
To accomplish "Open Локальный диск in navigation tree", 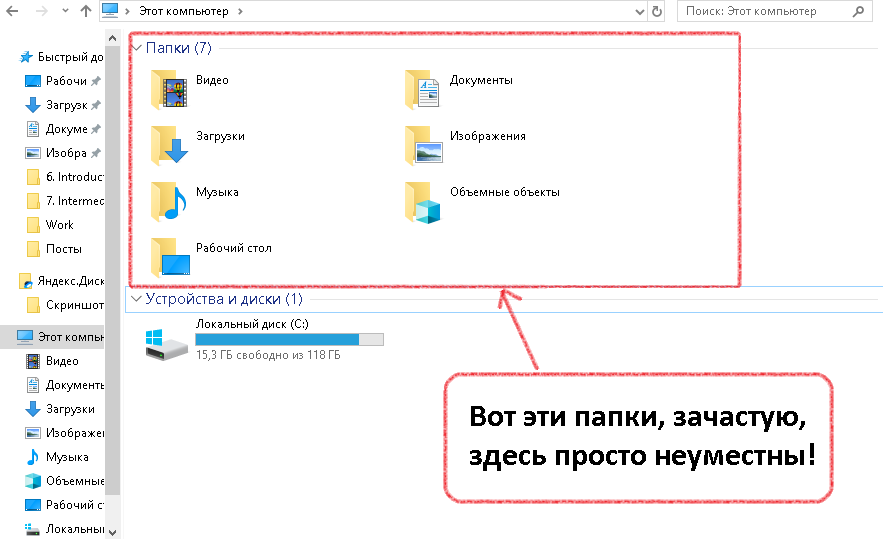I will [x=64, y=529].
